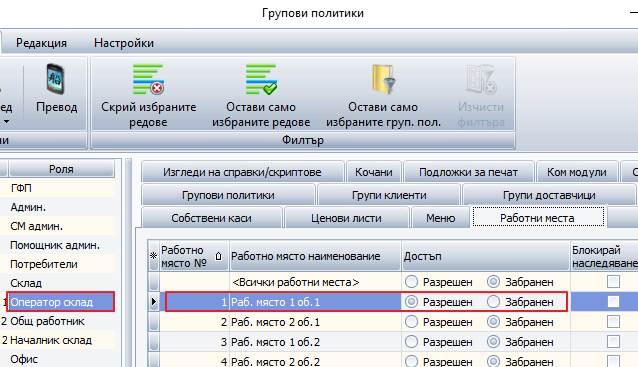Image resolution: width=638 pixels, height=367 pixels.
Task: Select the Склад role
Action: coord(61,283)
